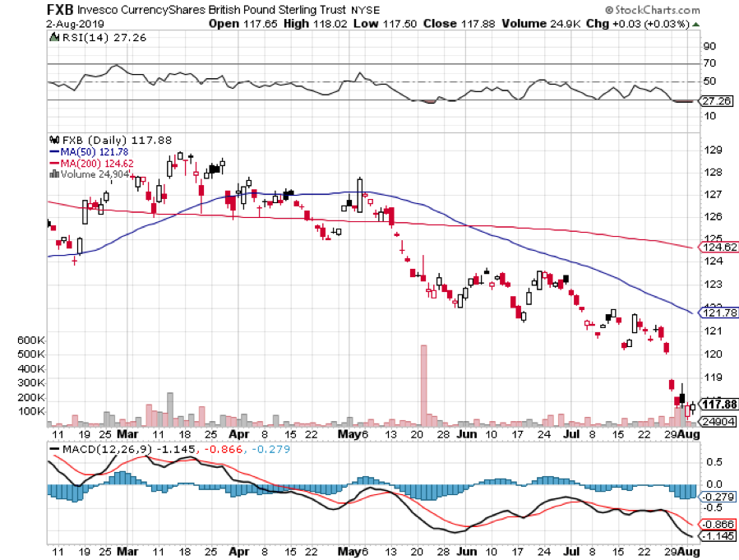Click the 200-day MA value tag 124.62

pyautogui.click(x=719, y=247)
